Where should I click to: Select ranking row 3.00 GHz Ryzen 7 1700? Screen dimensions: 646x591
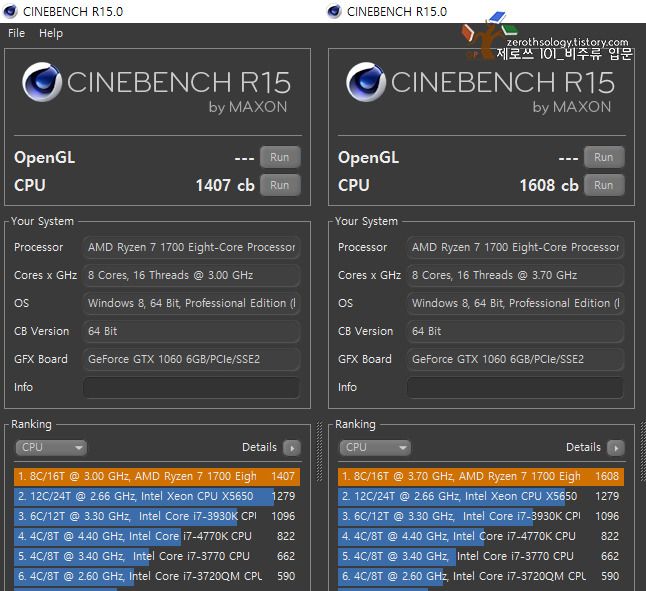(x=157, y=476)
